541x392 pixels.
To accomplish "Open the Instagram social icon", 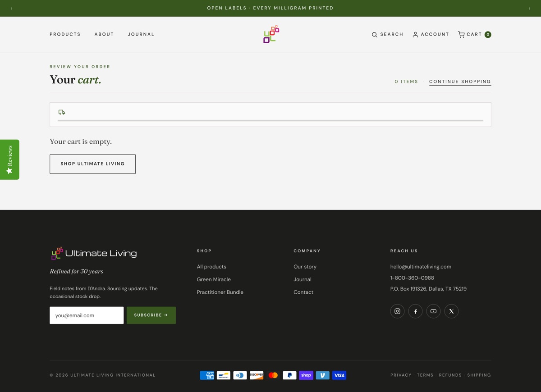I will point(397,311).
